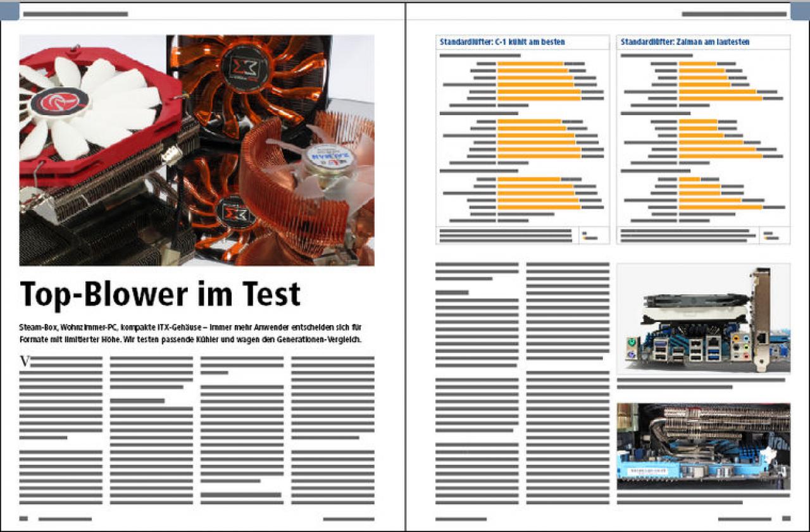The width and height of the screenshot is (810, 532).
Task: Click chart title "Standardlüfter: Zalman am lautesten"
Action: point(685,42)
